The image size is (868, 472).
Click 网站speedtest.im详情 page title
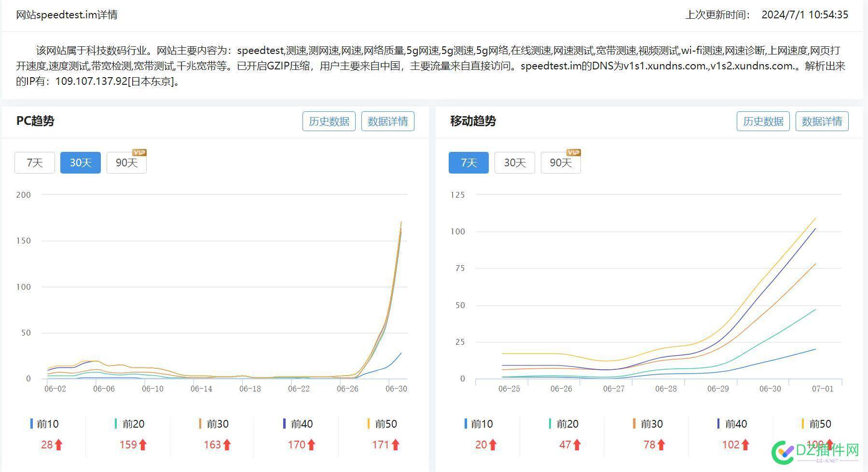[67, 15]
